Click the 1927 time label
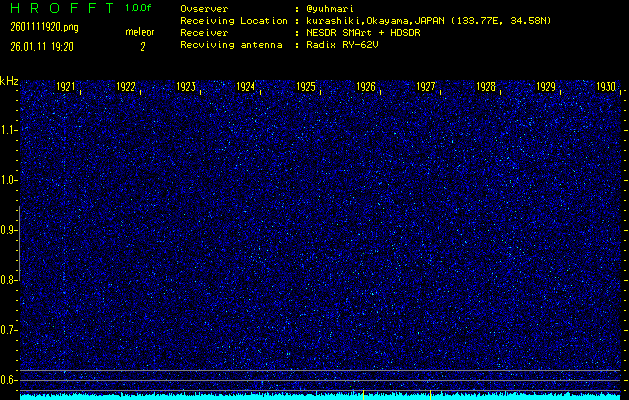Image resolution: width=629 pixels, height=400 pixels. click(x=426, y=87)
